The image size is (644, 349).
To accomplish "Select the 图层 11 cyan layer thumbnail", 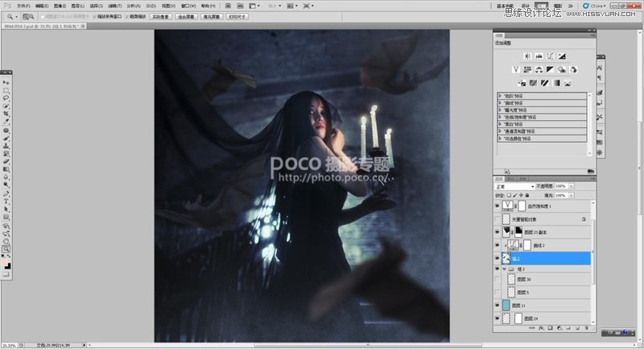I will 506,305.
